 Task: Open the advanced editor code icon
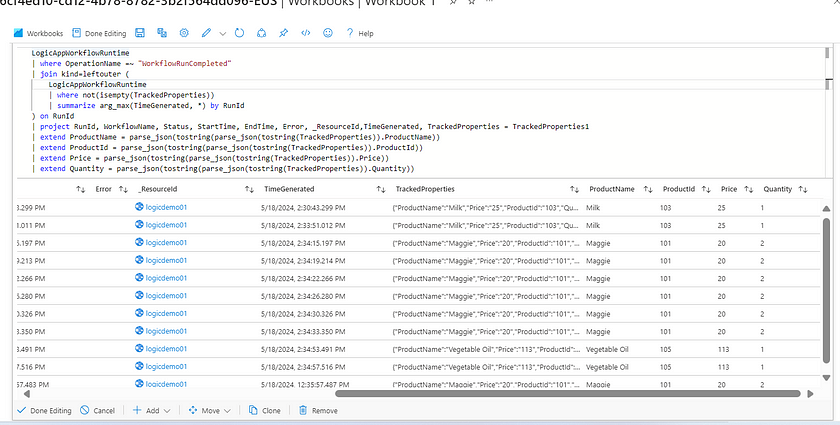[305, 33]
